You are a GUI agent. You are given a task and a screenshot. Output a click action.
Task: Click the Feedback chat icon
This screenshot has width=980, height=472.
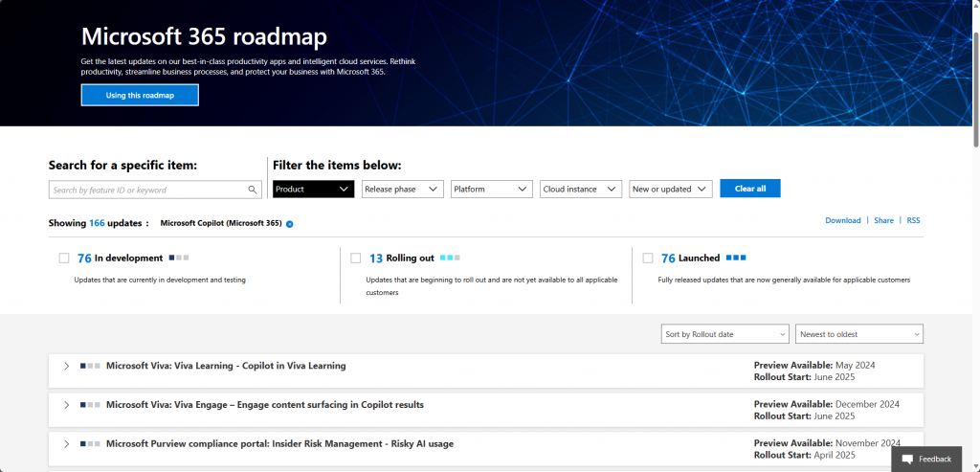(908, 459)
